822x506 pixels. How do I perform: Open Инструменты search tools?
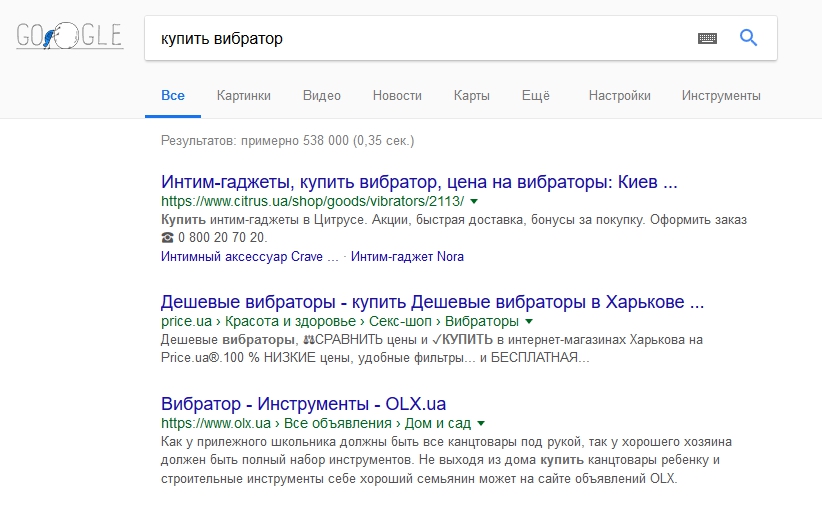coord(721,95)
